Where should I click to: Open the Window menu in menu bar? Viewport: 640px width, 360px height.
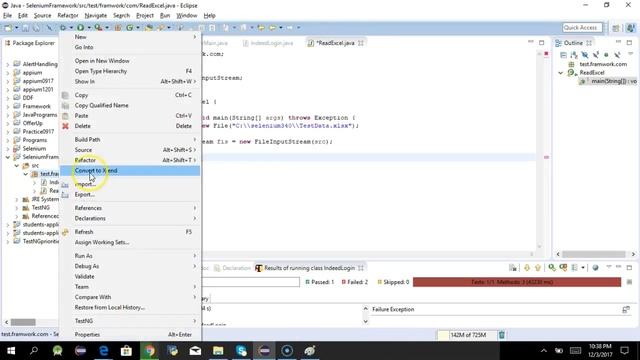click(187, 16)
